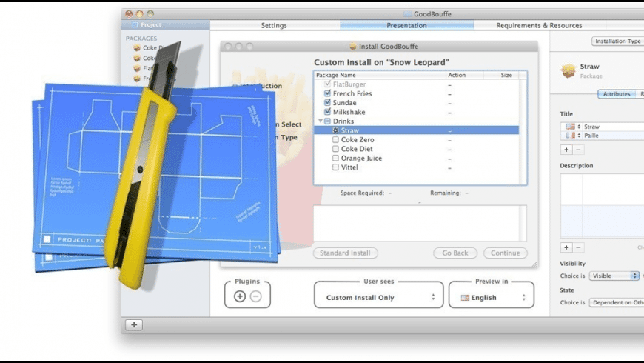Collapse the Drinks group triangle

click(x=321, y=121)
